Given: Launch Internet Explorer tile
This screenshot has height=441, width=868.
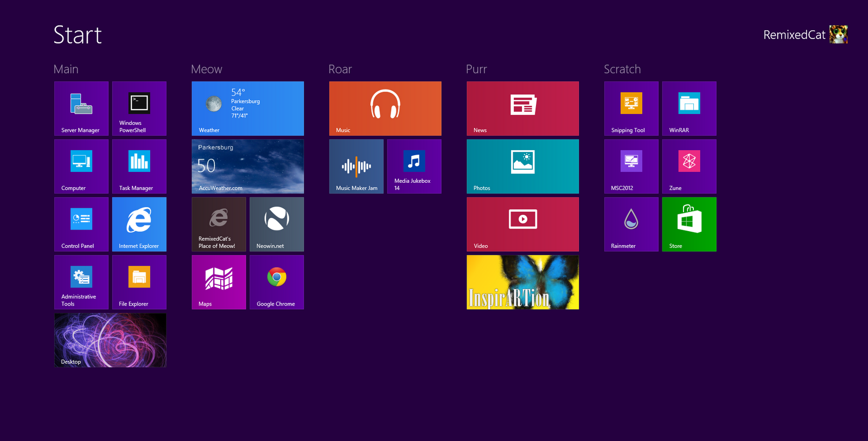Looking at the screenshot, I should click(139, 224).
